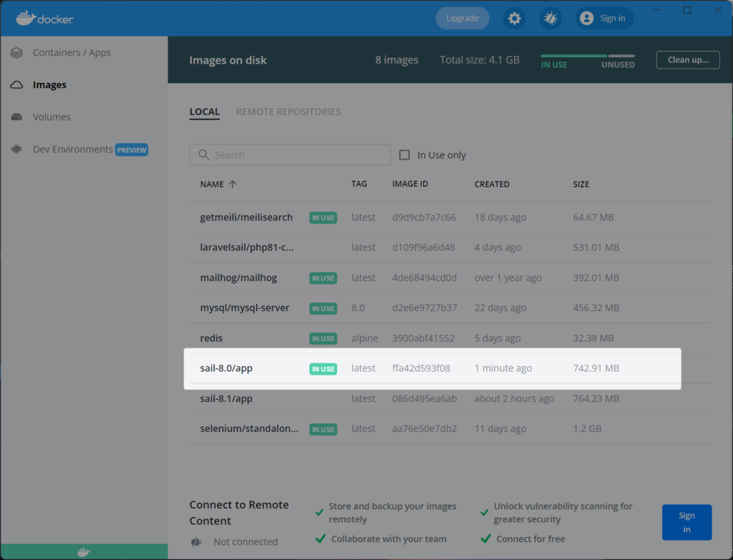Sort by the CREATED column header
The width and height of the screenshot is (733, 560).
click(492, 184)
